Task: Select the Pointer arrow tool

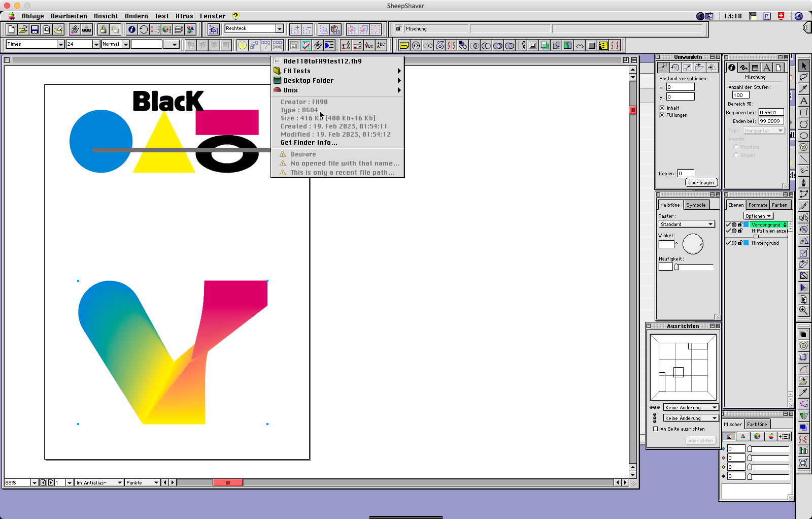Action: (803, 66)
